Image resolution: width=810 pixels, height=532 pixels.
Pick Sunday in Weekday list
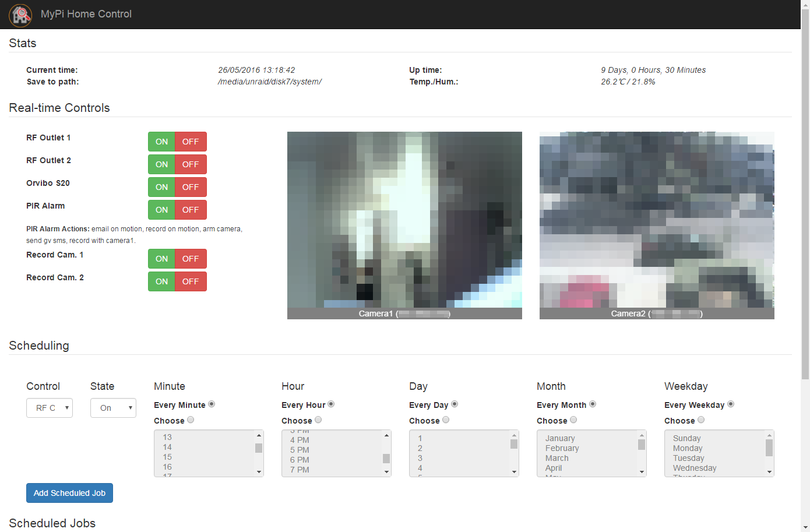[715, 438]
